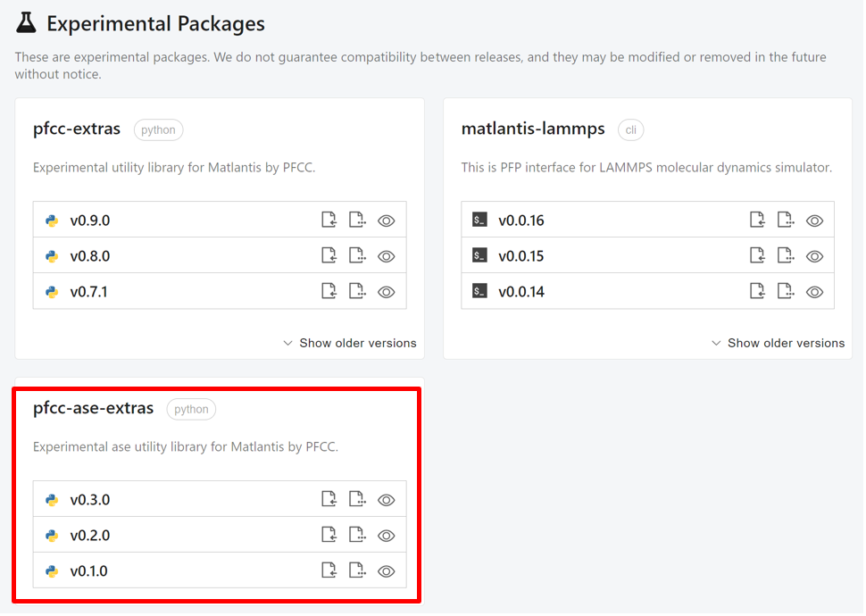This screenshot has width=866, height=616.
Task: Click the flask icon beside Experimental Packages
Action: [27, 23]
